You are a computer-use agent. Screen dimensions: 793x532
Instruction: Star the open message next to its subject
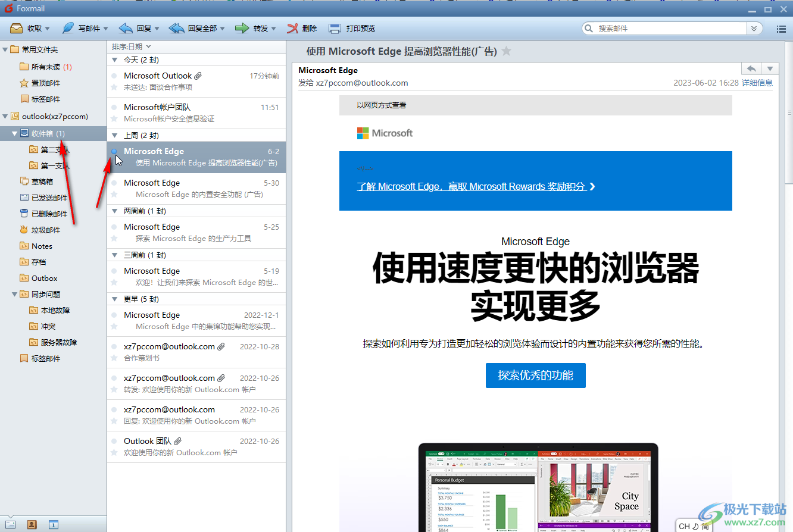tap(506, 51)
